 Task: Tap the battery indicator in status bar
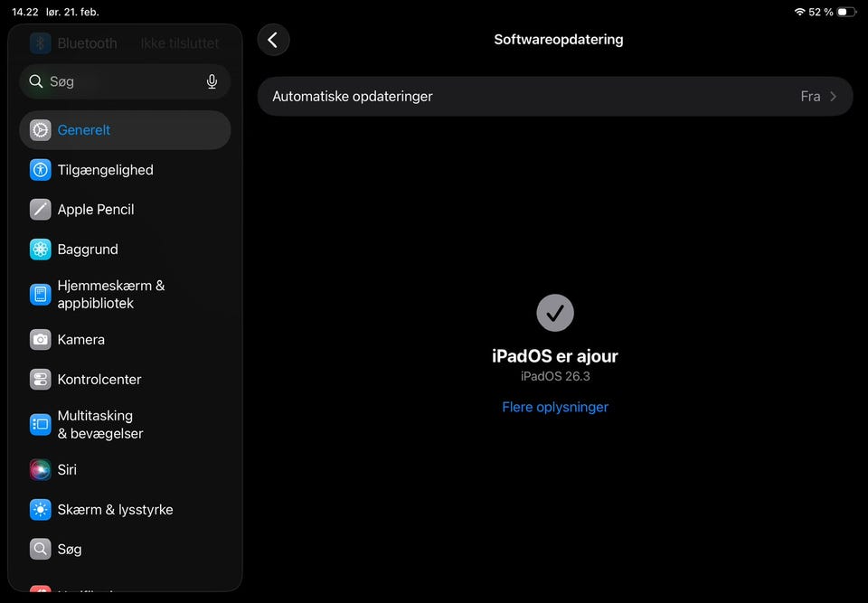click(847, 12)
